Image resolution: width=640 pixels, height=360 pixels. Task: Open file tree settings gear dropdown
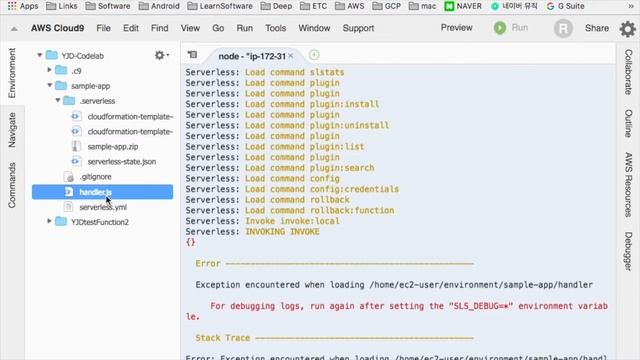pos(162,55)
